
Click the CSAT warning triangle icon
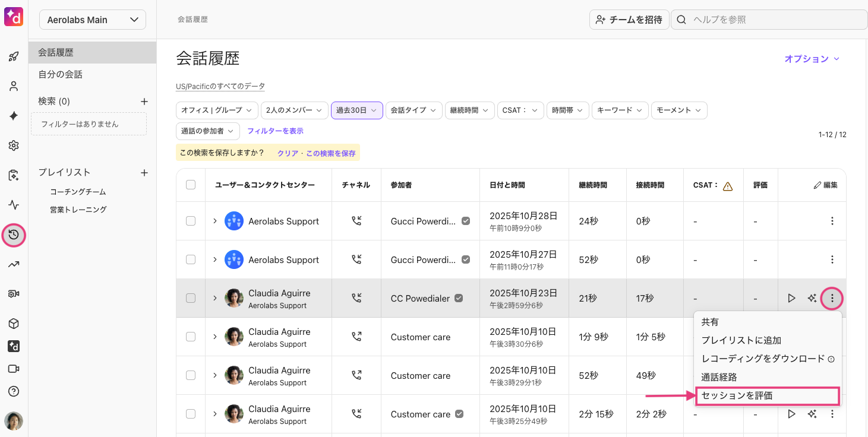pos(728,186)
